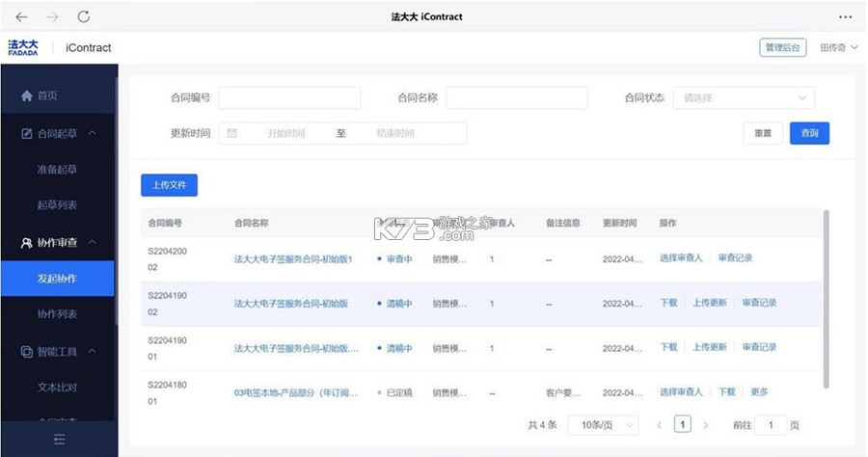Open contract 03电签本地-产品部分
This screenshot has height=457, width=868.
coord(296,392)
